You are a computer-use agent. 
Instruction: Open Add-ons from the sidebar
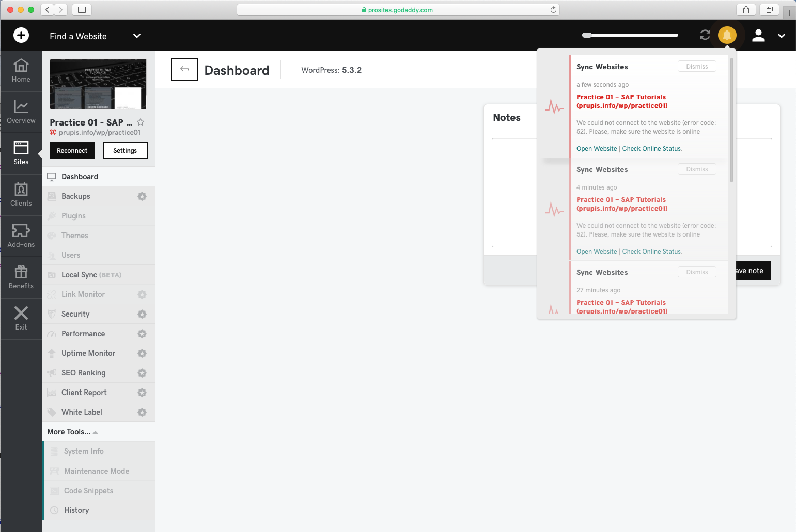21,236
